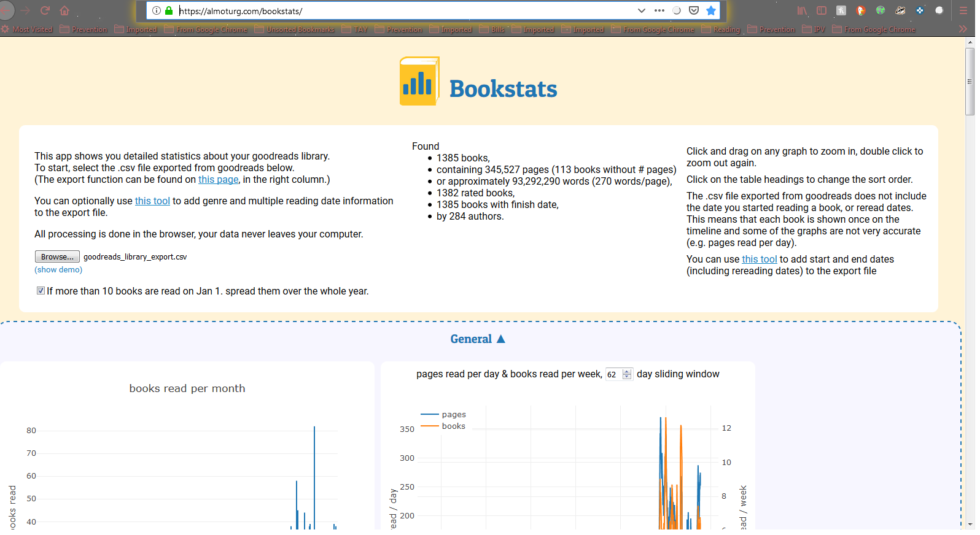Image resolution: width=980 pixels, height=535 pixels.
Task: Click Browse to choose a csv file
Action: 57,256
